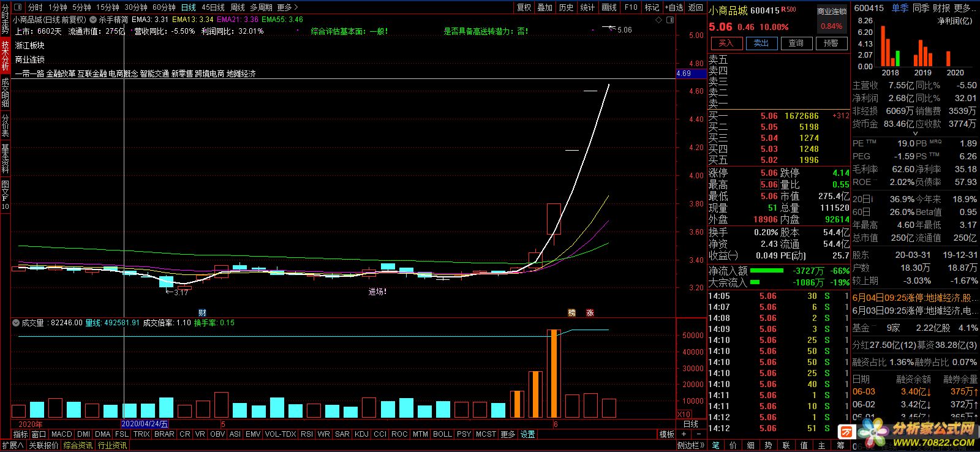Click the X10 scale box on volume axis

(684, 415)
